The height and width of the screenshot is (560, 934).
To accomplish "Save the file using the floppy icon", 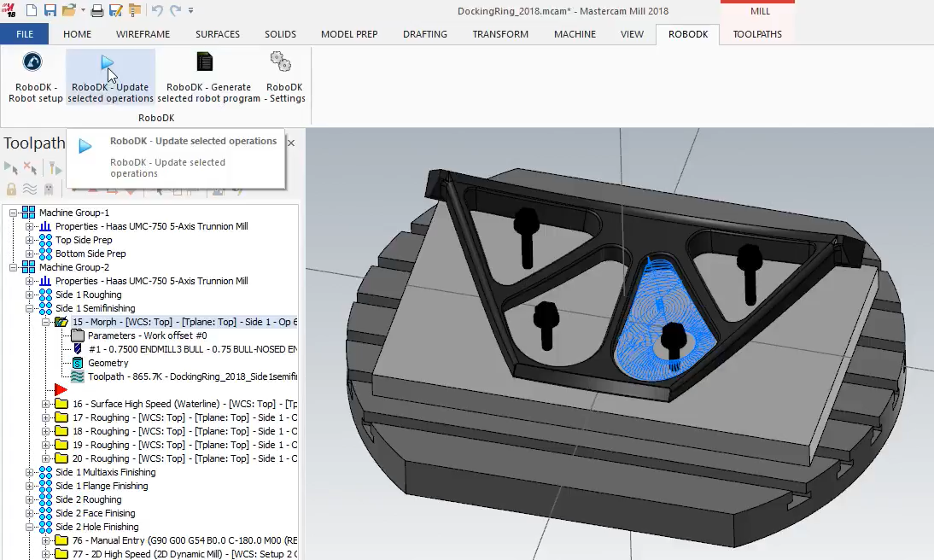I will 50,10.
